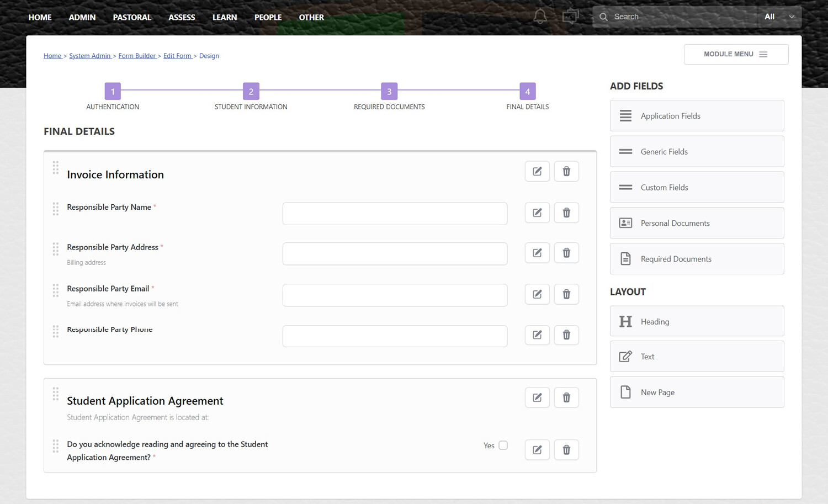Click the Responsible Party Phone input
The width and height of the screenshot is (828, 504).
[395, 336]
